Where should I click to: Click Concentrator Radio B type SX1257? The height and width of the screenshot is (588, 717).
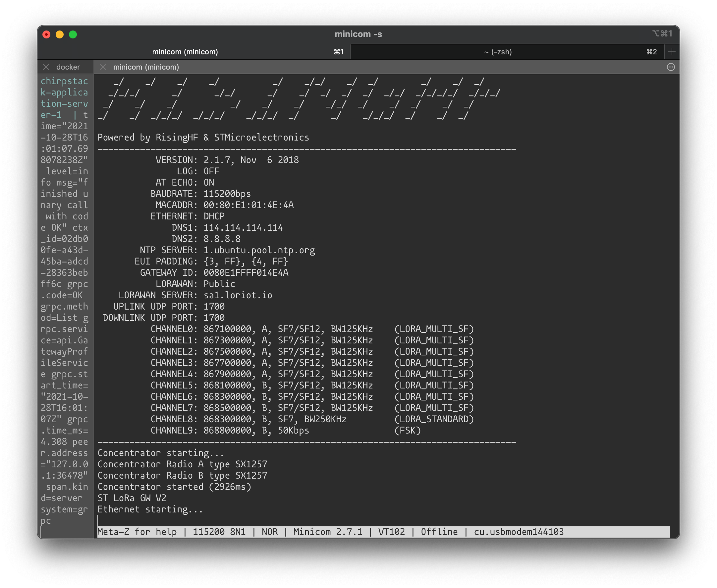tap(182, 476)
